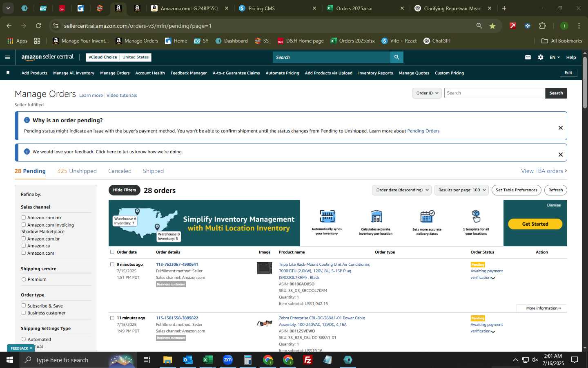The image size is (588, 368).
Task: Check the Business customer order type
Action: point(24,313)
